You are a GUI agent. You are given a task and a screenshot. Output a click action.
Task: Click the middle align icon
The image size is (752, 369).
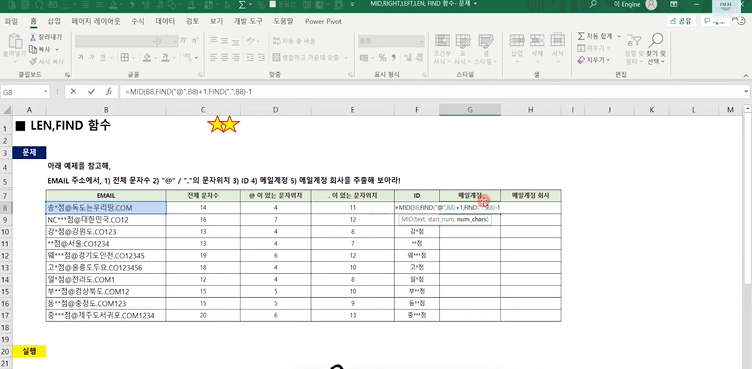point(225,41)
